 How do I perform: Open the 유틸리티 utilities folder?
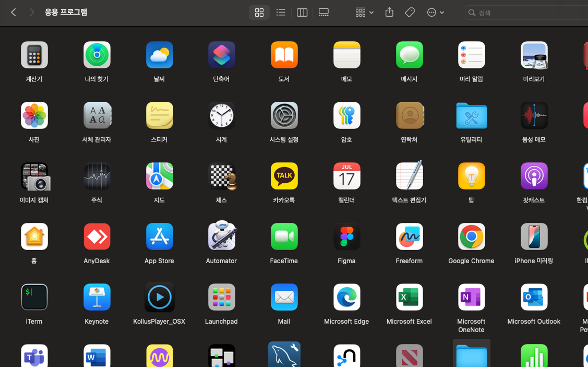[471, 115]
